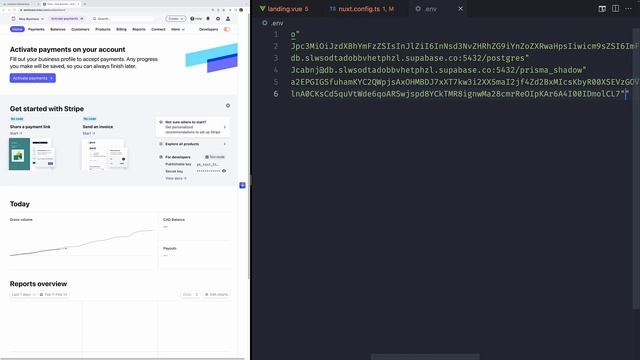Screen dimensions: 640x360
Task: Open the date range picker in Reports overview
Action: (53, 294)
